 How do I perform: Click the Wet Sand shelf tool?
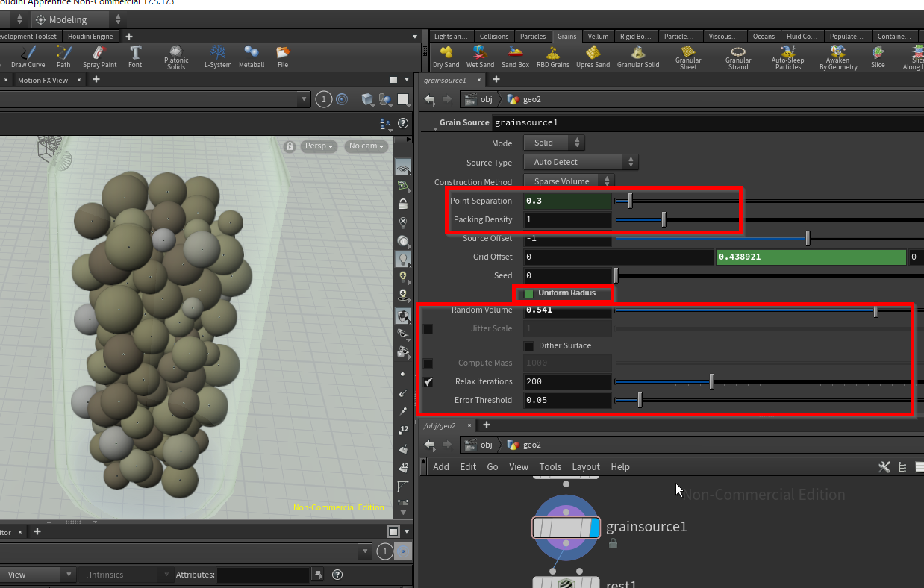(x=480, y=57)
